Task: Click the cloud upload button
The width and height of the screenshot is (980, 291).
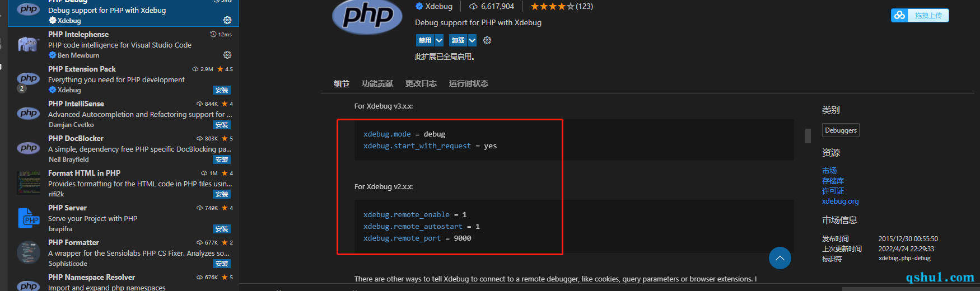Action: point(920,15)
